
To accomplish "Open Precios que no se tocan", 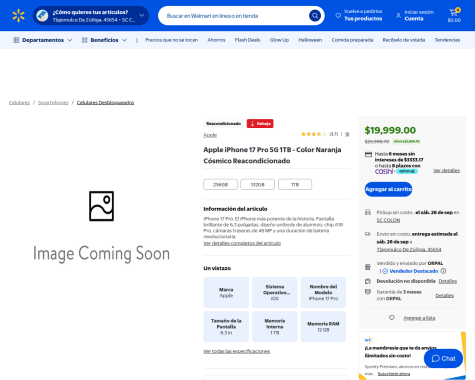I will (x=171, y=40).
